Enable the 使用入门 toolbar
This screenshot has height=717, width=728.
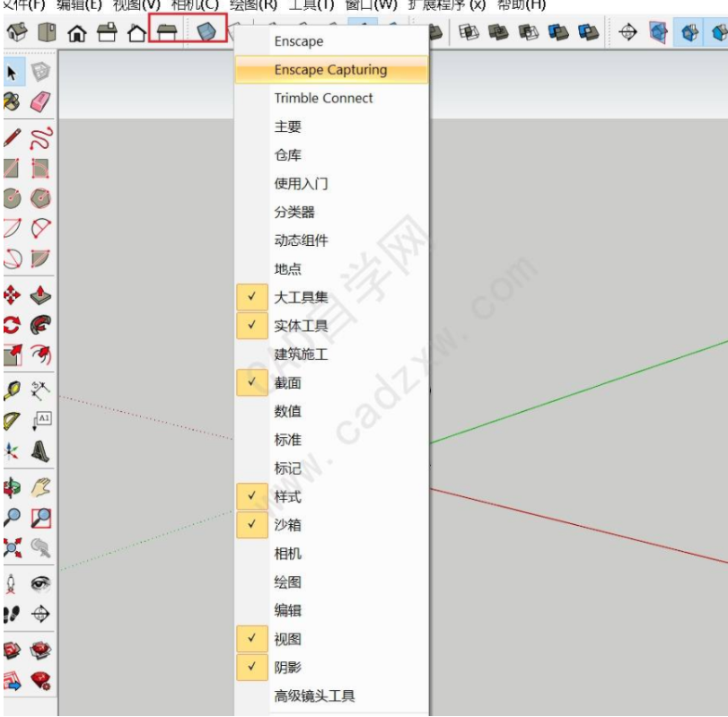click(x=331, y=183)
